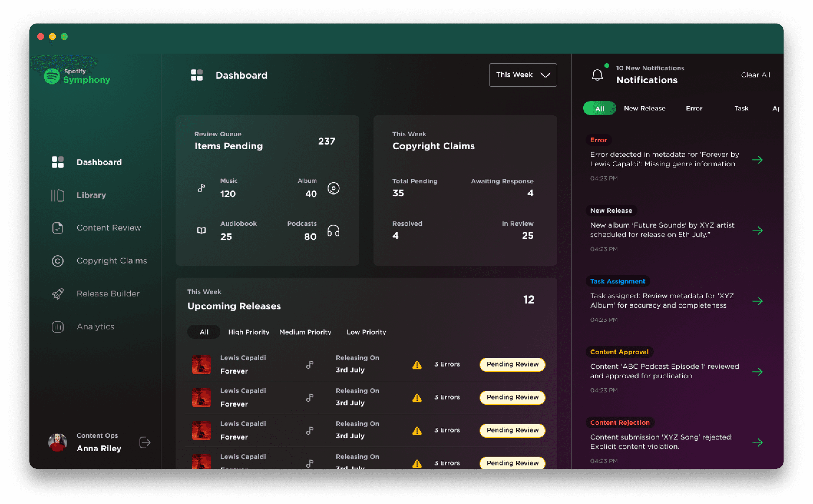813x504 pixels.
Task: Open Library from the sidebar icon
Action: 57,195
